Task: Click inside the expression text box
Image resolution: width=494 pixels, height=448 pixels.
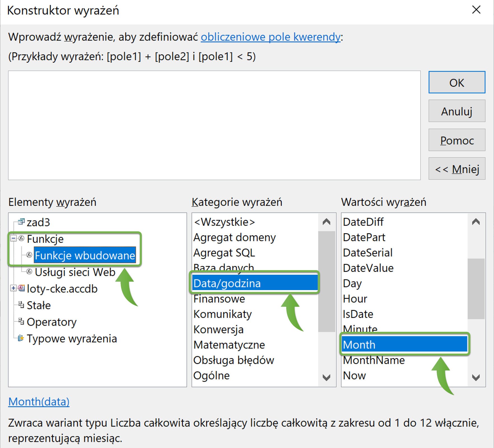Action: 214,125
